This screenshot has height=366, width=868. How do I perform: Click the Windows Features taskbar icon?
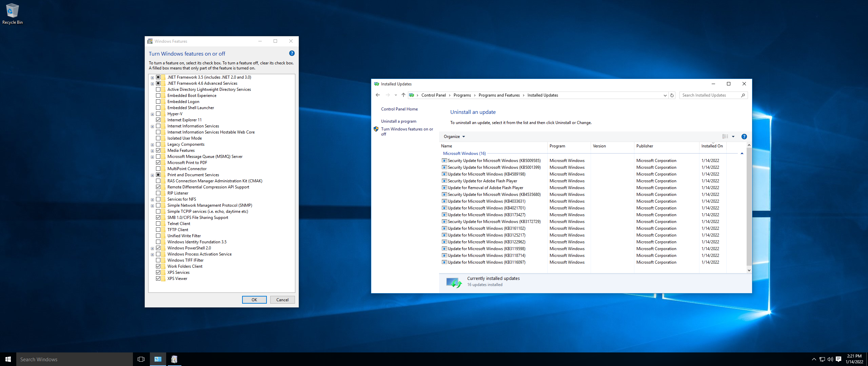[174, 359]
